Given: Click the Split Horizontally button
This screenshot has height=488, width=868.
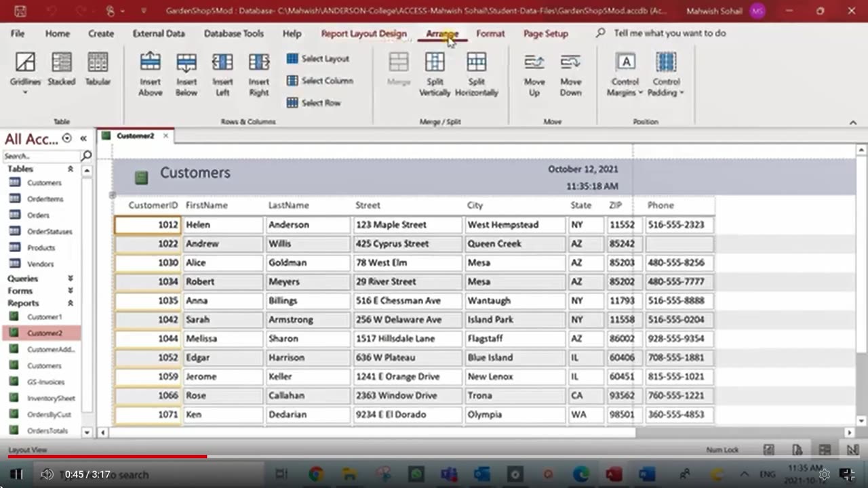Looking at the screenshot, I should pos(477,74).
